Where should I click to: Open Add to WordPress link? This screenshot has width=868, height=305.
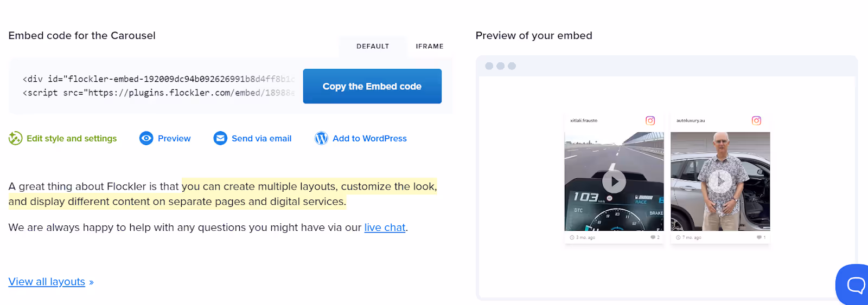point(369,138)
